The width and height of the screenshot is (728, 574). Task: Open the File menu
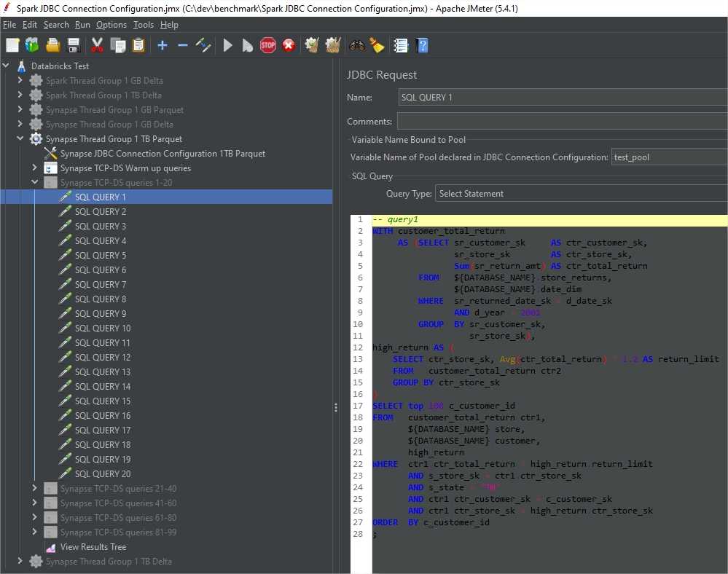9,25
